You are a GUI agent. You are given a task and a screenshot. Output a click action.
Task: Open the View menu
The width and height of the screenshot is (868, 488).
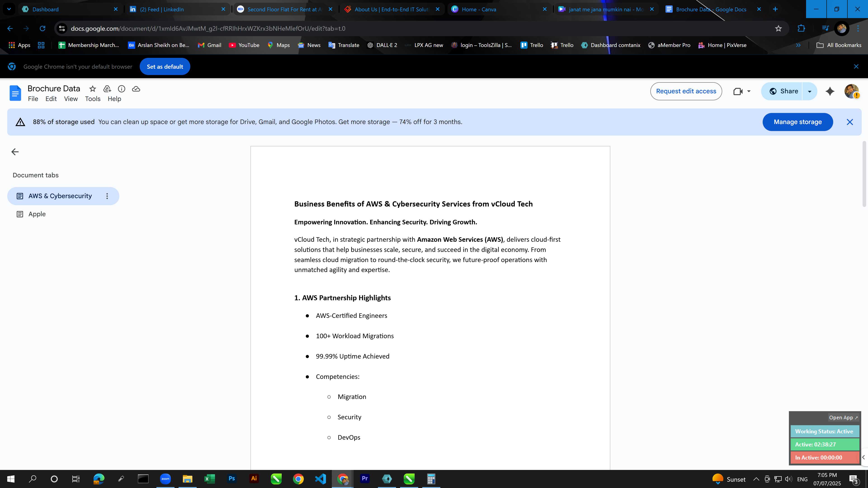71,99
